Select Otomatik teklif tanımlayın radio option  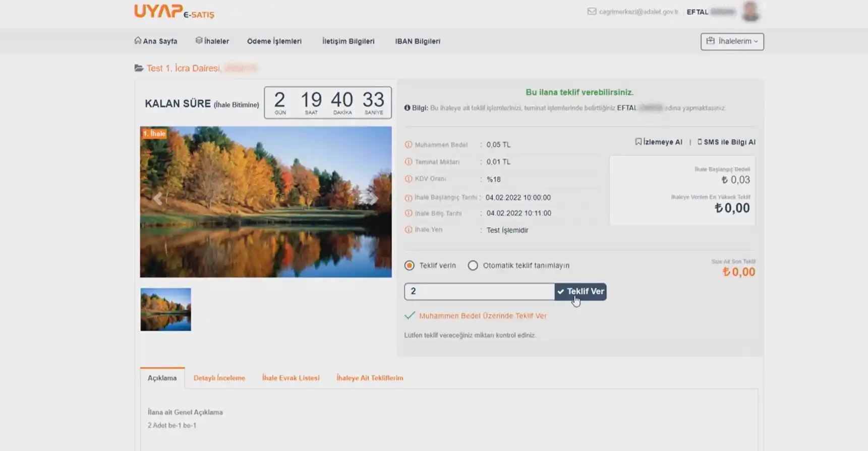(x=473, y=266)
